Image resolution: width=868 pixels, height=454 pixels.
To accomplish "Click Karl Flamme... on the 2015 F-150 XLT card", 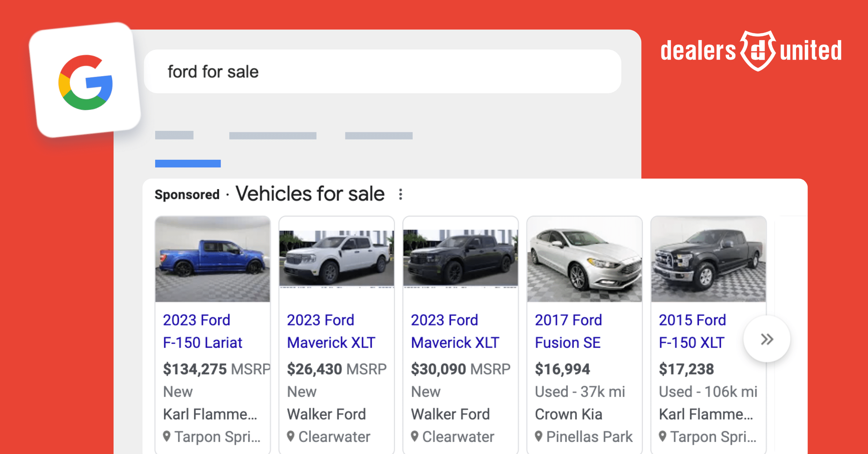I will [706, 414].
